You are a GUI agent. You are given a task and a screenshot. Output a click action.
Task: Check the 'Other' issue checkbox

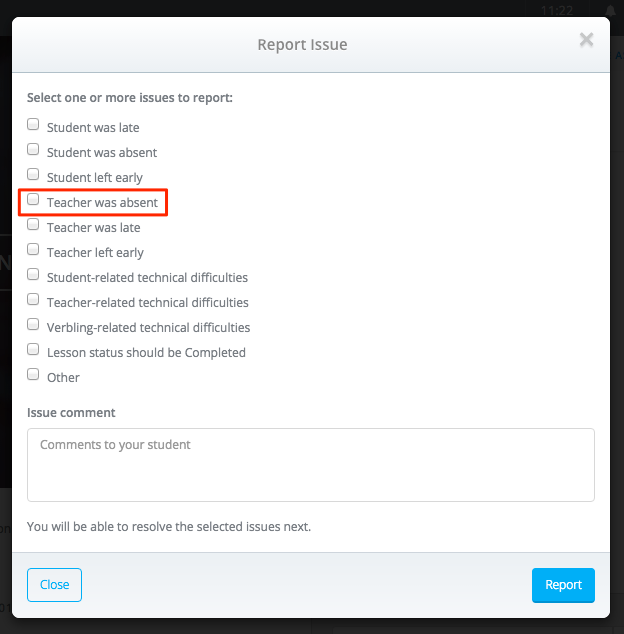(33, 374)
